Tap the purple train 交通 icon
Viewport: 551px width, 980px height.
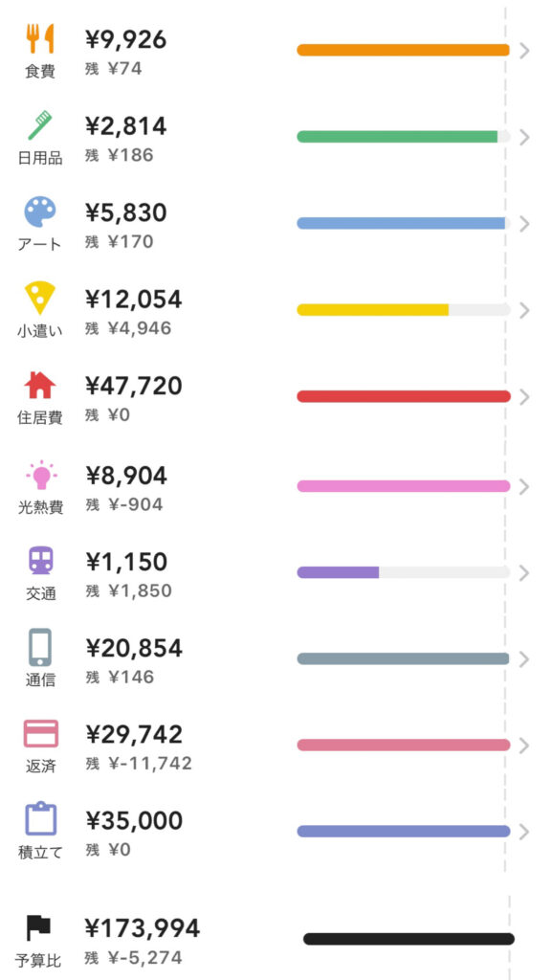pyautogui.click(x=41, y=561)
